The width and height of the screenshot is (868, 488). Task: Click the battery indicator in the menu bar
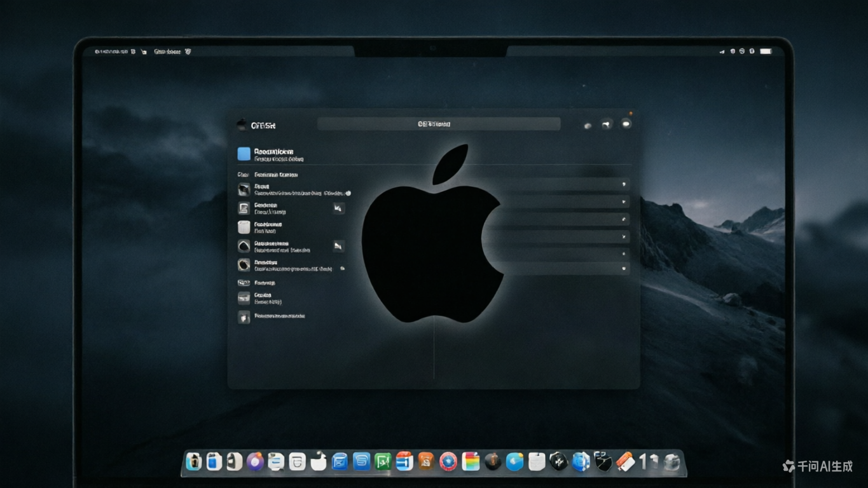pyautogui.click(x=766, y=51)
